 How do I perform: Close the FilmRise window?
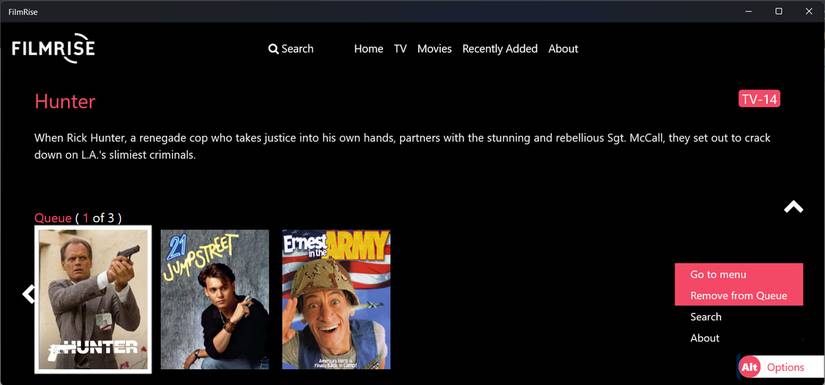(809, 12)
